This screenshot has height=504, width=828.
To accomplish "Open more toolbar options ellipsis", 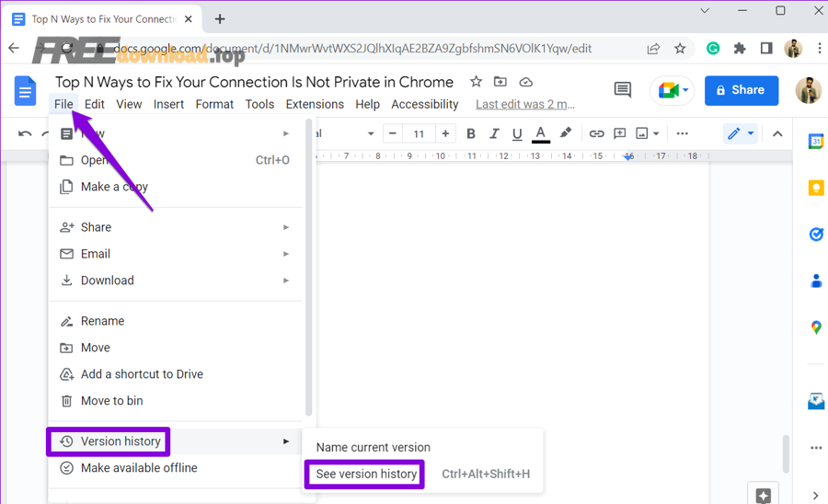I will (683, 133).
